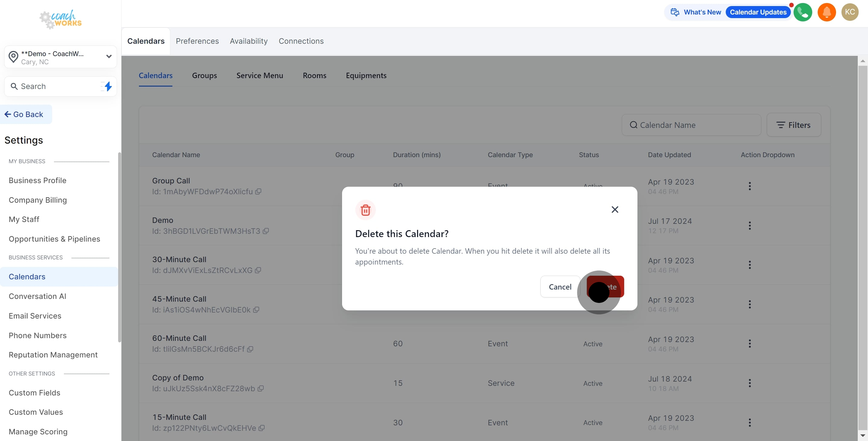The width and height of the screenshot is (868, 441).
Task: Click the KC user avatar
Action: pyautogui.click(x=850, y=12)
